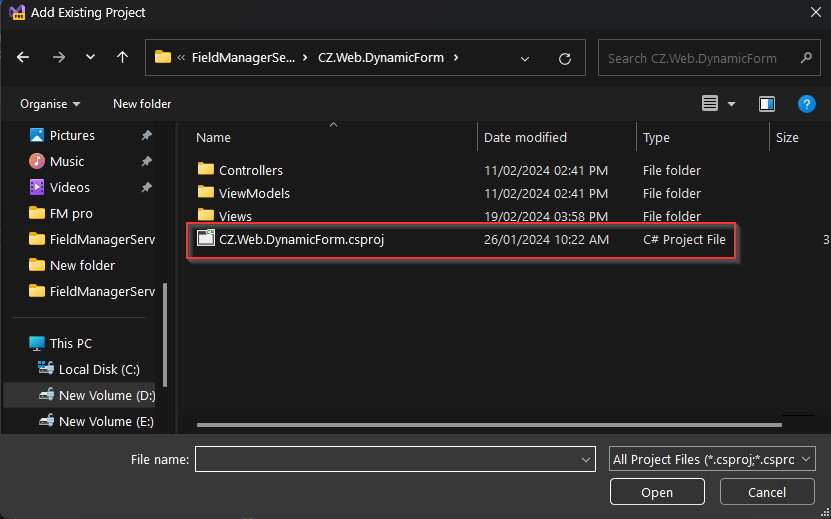Viewport: 831px width, 519px height.
Task: Show hidden breadcrumb path double-chevron
Action: 181,57
